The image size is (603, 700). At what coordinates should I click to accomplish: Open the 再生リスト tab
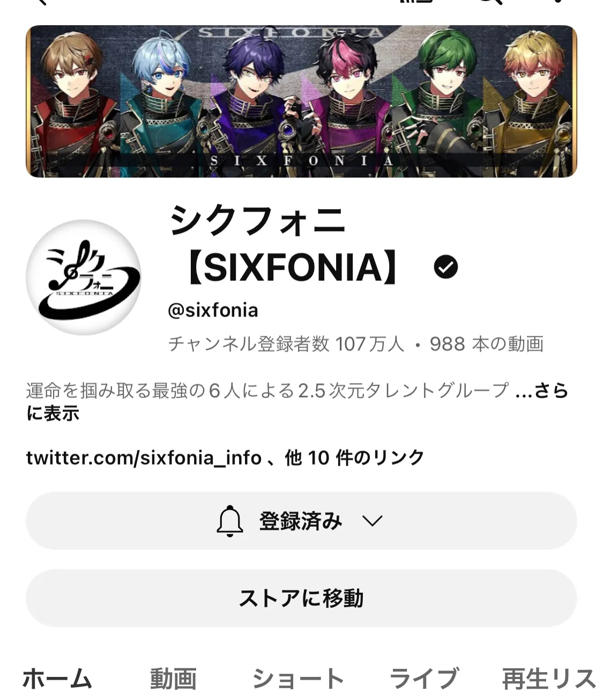[x=549, y=679]
